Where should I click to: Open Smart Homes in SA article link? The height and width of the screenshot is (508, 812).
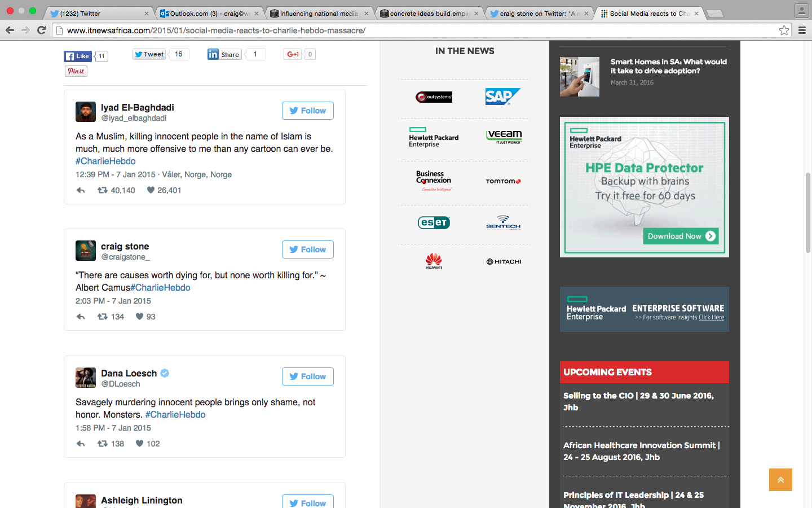668,66
